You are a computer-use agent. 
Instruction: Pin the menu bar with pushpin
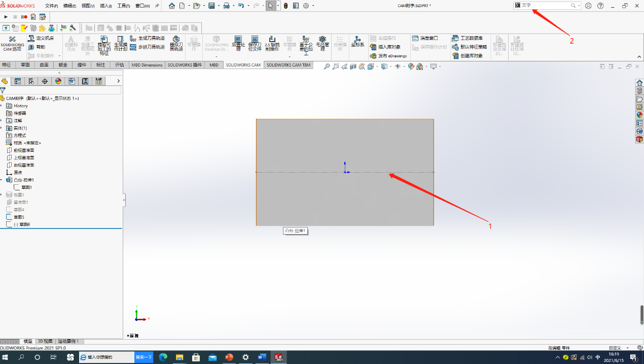click(x=157, y=6)
